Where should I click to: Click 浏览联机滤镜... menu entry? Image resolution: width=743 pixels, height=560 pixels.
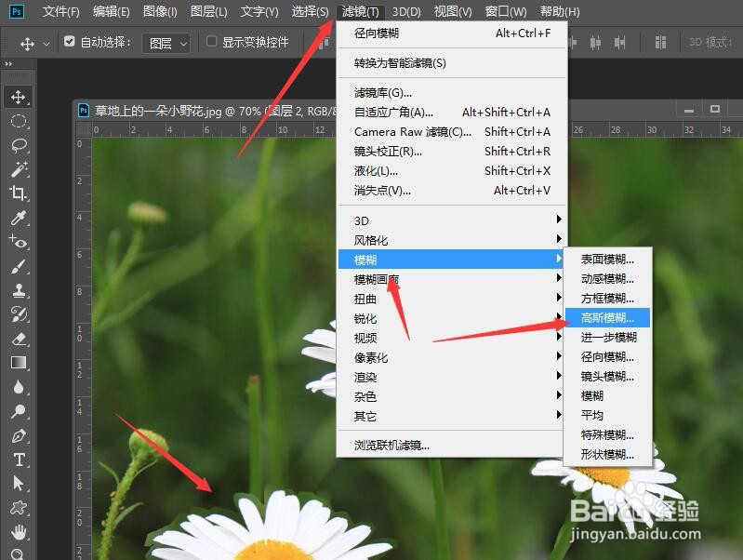tap(452, 446)
